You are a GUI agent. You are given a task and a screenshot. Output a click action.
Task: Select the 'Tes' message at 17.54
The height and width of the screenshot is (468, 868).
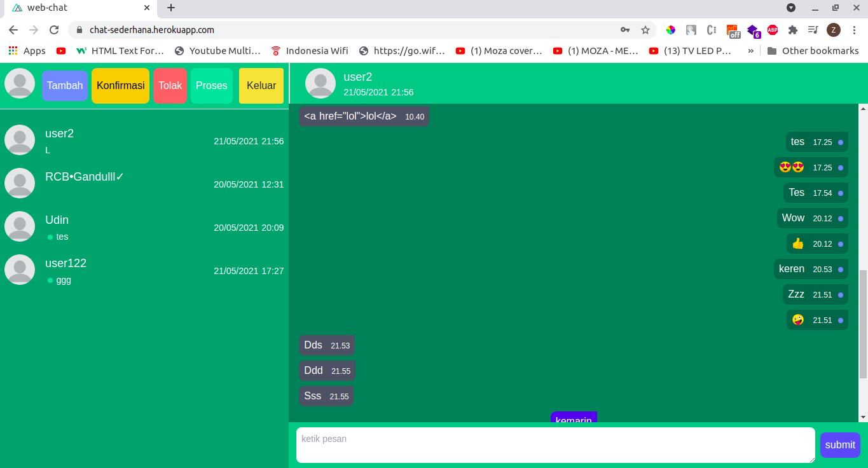pos(815,193)
